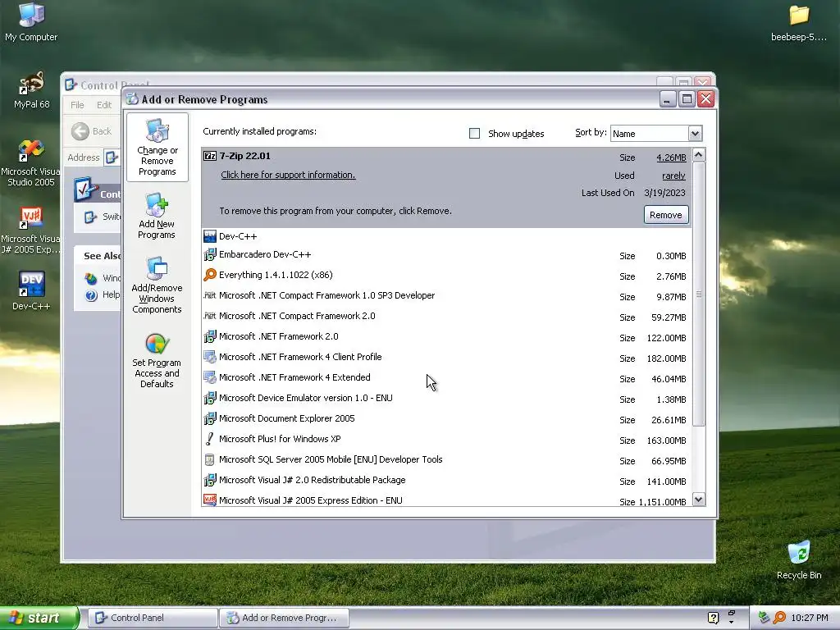The height and width of the screenshot is (630, 840).
Task: Click the Everything tray icon in taskbar
Action: [779, 618]
